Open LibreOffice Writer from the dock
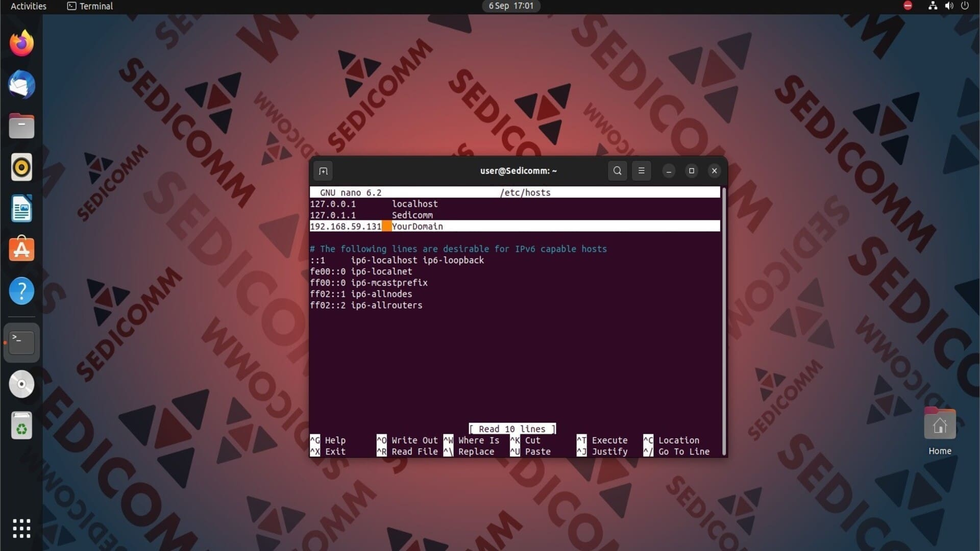The image size is (980, 551). (x=21, y=209)
